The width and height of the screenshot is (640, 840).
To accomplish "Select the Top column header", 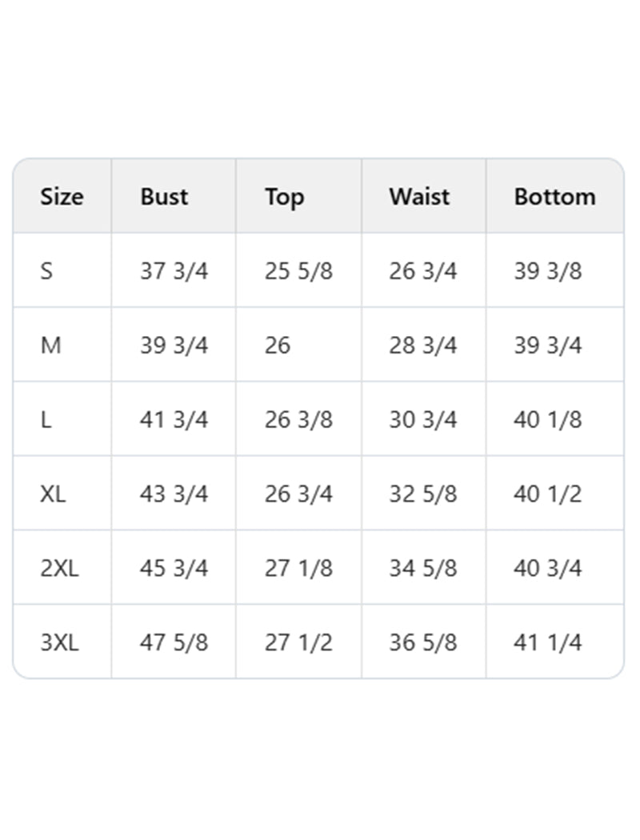I will [x=284, y=197].
